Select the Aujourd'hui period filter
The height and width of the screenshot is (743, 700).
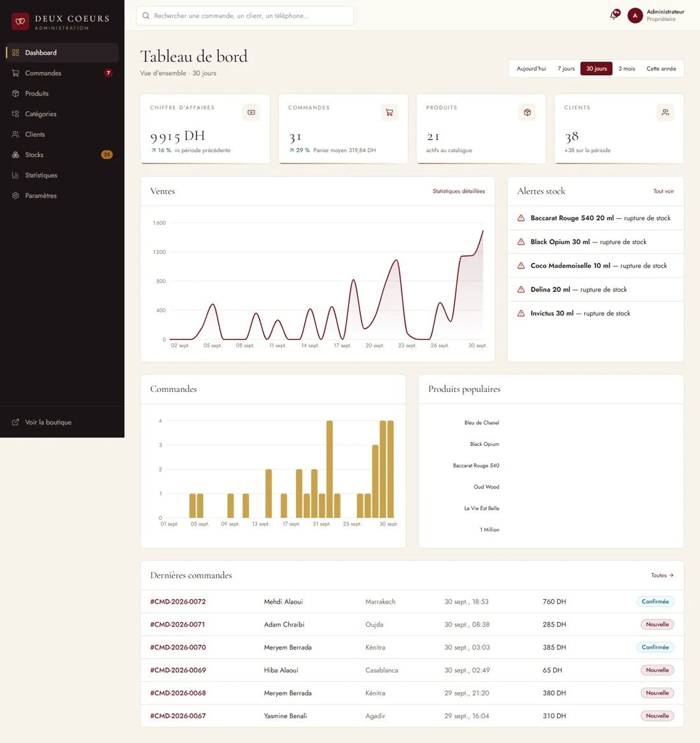point(531,69)
